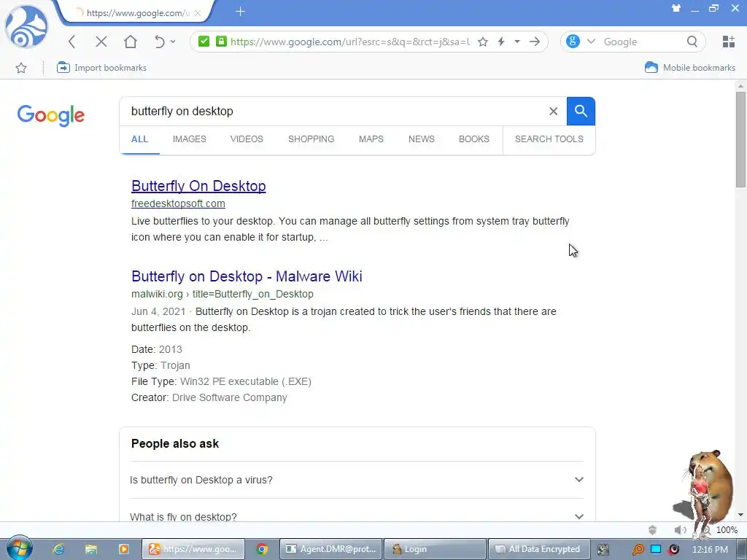
Task: Clear the search query with X
Action: tap(553, 112)
